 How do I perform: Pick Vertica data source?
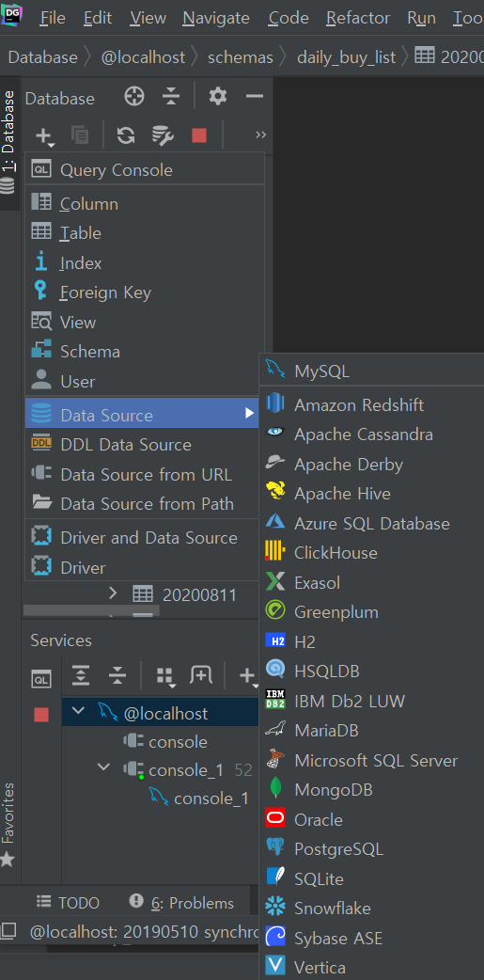[371, 967]
